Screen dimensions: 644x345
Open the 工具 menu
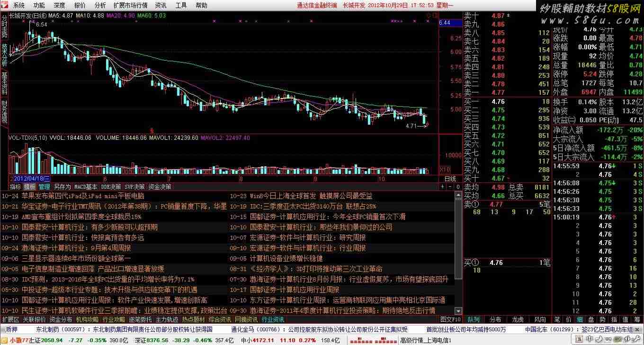coord(181,5)
